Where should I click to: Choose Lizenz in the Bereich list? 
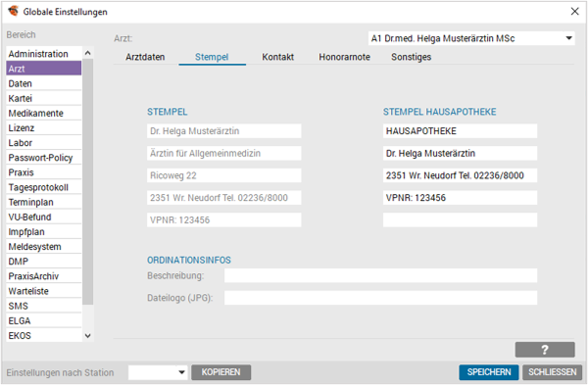pos(44,127)
